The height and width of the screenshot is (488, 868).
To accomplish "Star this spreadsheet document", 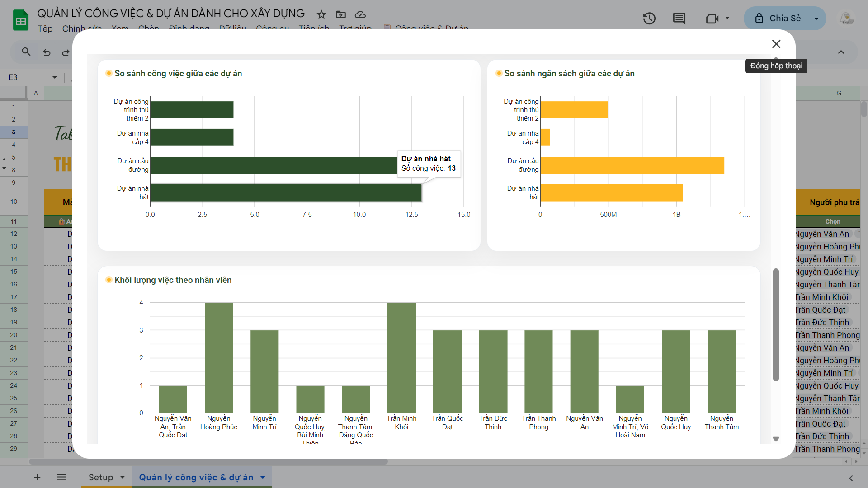I will point(321,14).
